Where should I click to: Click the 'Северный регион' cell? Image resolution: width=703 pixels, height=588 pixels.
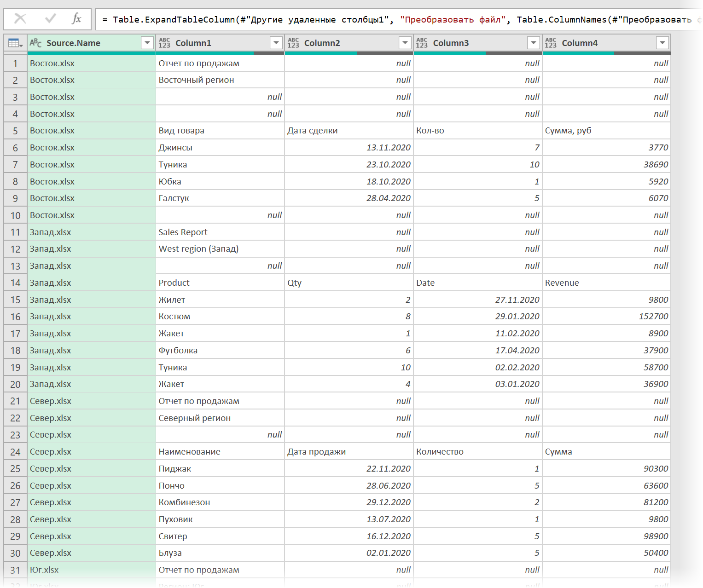coord(220,418)
